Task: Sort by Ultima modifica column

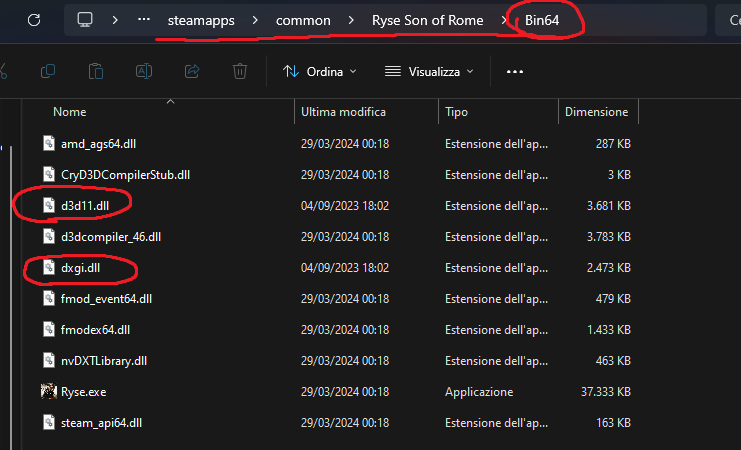Action: click(343, 112)
